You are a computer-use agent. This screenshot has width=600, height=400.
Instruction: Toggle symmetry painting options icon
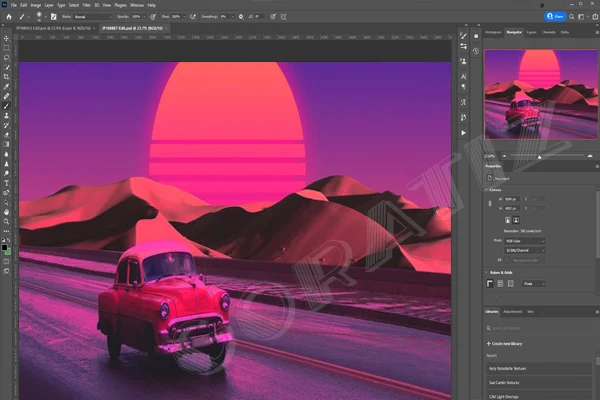(284, 17)
